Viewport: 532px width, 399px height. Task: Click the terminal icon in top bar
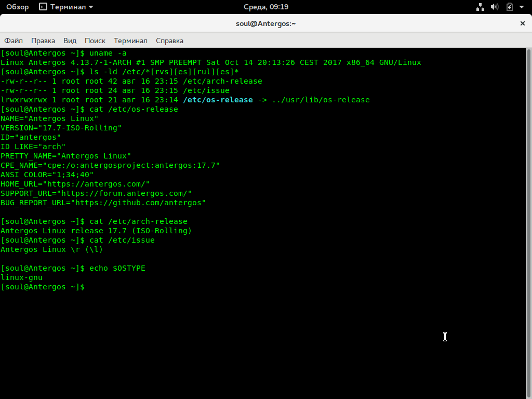point(43,7)
